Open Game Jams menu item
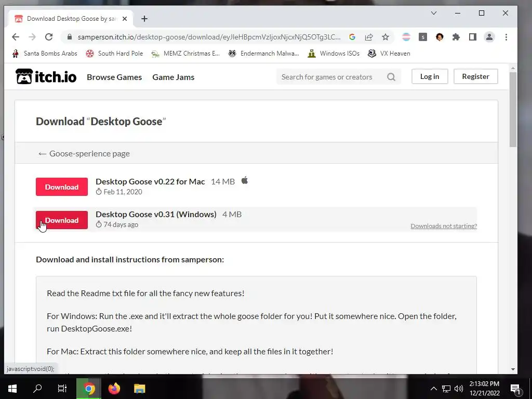This screenshot has width=532, height=399. tap(174, 77)
